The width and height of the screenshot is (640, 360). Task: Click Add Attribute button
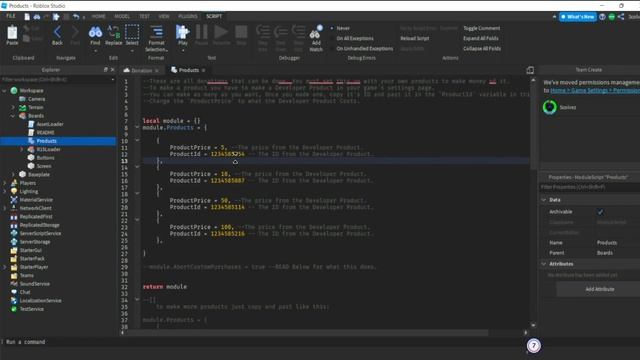600,289
